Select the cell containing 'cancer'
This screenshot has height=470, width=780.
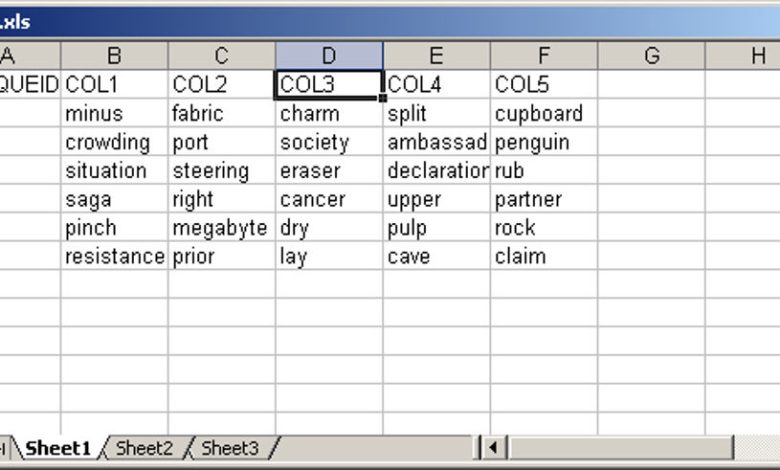(x=329, y=199)
